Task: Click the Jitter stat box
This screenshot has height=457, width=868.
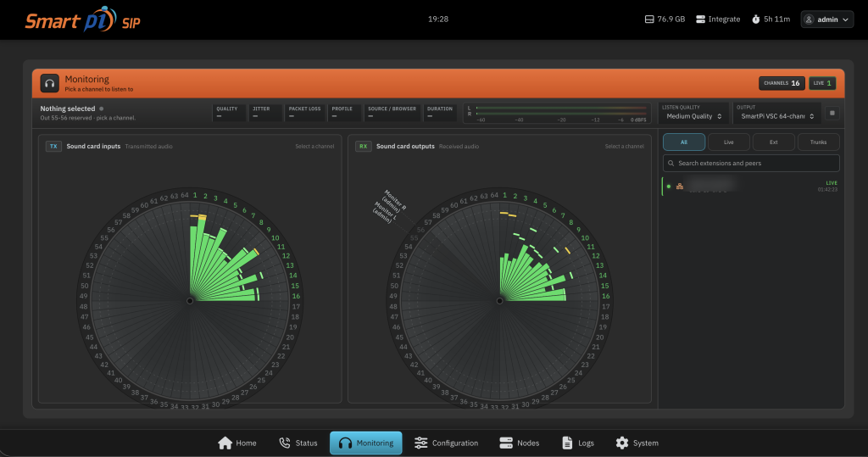Action: click(264, 113)
